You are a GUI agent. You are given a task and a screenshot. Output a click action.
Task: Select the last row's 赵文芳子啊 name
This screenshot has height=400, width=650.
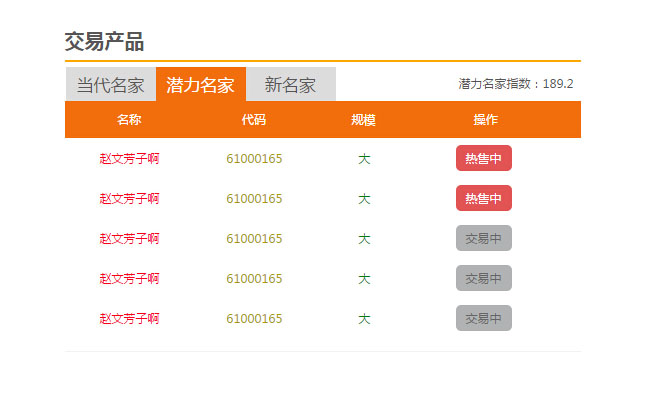click(x=129, y=318)
